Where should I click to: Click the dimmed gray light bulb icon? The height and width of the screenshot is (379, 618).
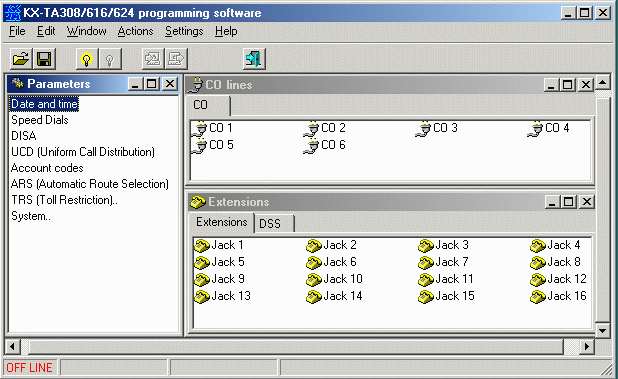tap(110, 59)
